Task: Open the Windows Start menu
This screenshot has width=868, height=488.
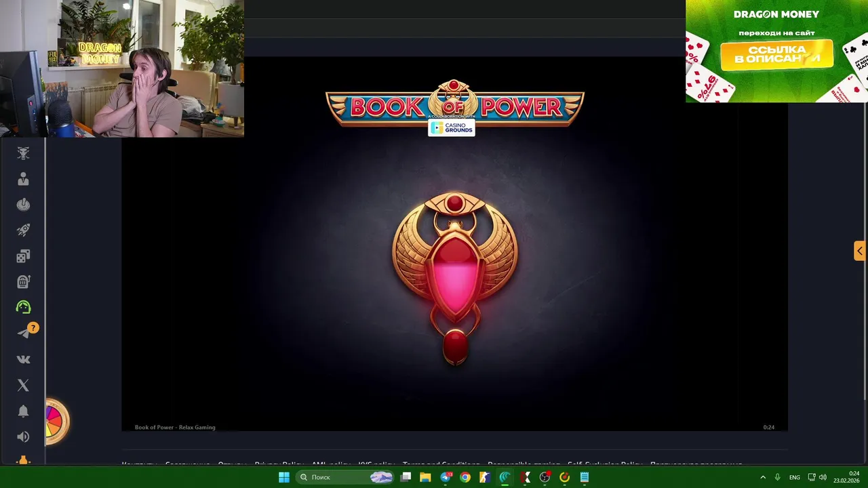Action: click(284, 477)
